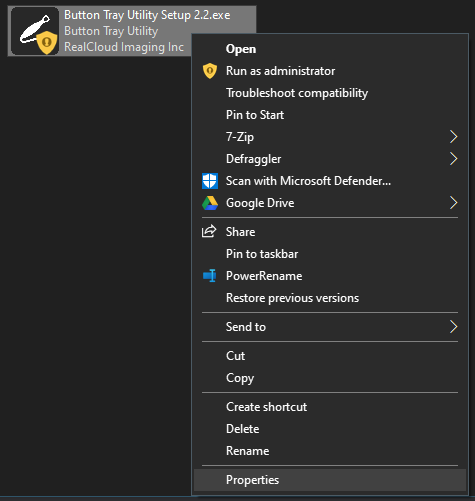The width and height of the screenshot is (475, 501).
Task: Click the RealCloud Imaging Inc publisher text
Action: [x=124, y=47]
